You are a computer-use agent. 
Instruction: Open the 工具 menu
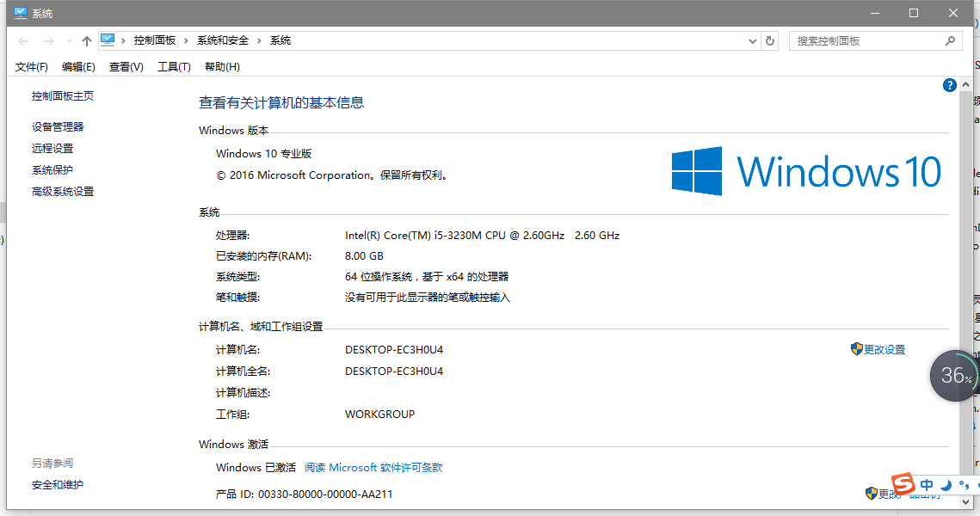click(173, 66)
